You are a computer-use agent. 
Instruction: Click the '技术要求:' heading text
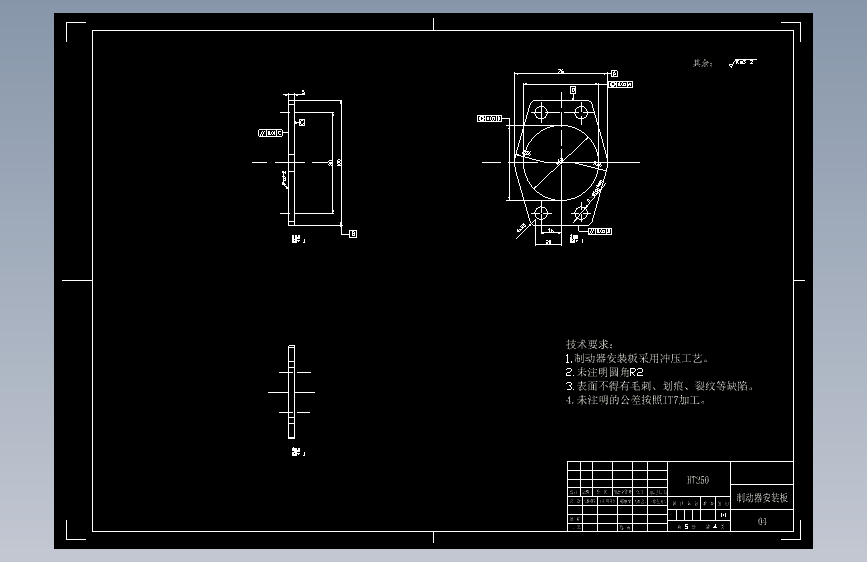tap(589, 345)
